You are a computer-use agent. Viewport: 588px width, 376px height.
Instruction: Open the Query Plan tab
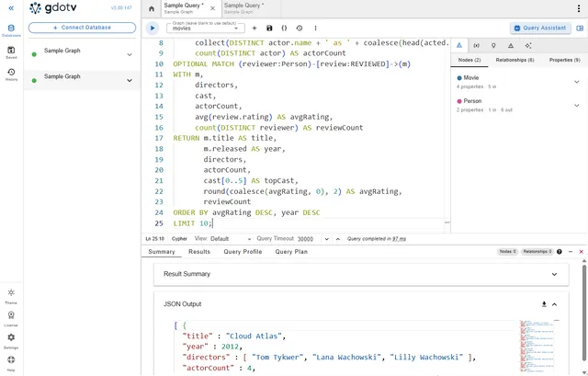click(x=291, y=252)
